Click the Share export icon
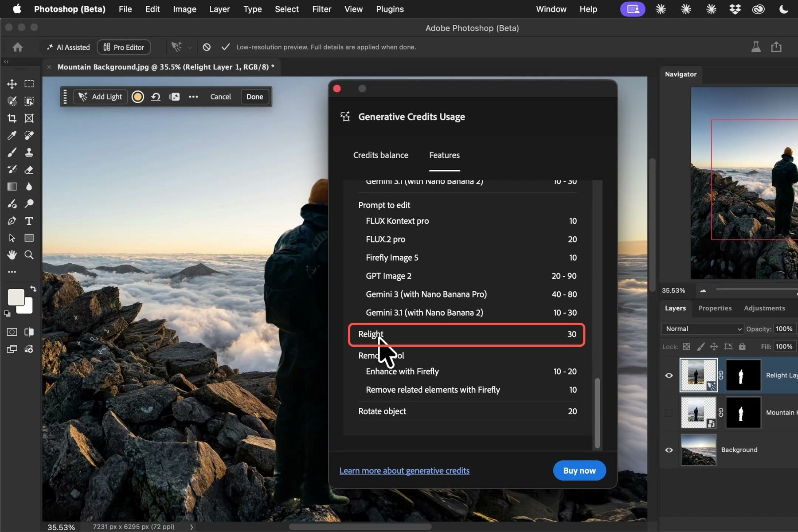Image resolution: width=798 pixels, height=532 pixels. [x=776, y=47]
